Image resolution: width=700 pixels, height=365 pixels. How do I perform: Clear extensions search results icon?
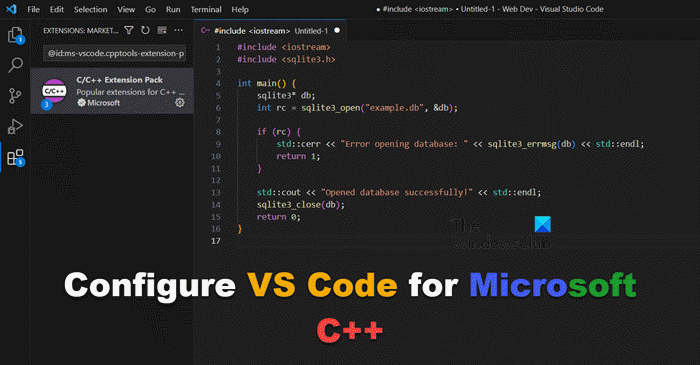(x=162, y=30)
